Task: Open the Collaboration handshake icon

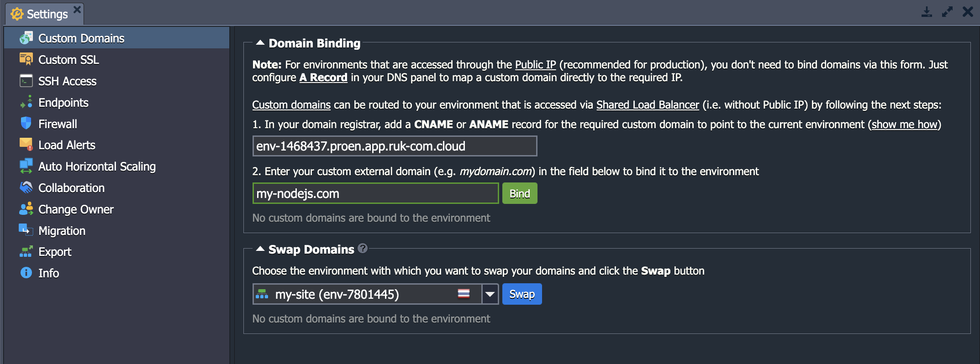Action: pyautogui.click(x=26, y=187)
